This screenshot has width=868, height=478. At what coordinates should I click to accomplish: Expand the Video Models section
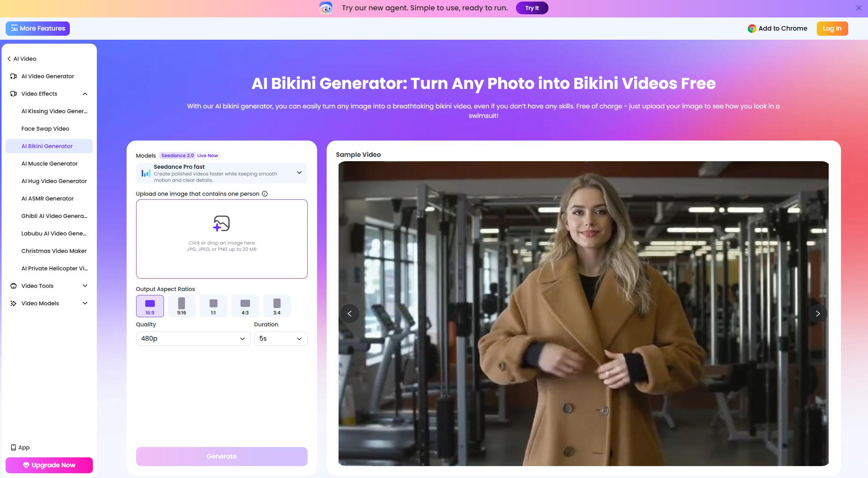click(85, 303)
